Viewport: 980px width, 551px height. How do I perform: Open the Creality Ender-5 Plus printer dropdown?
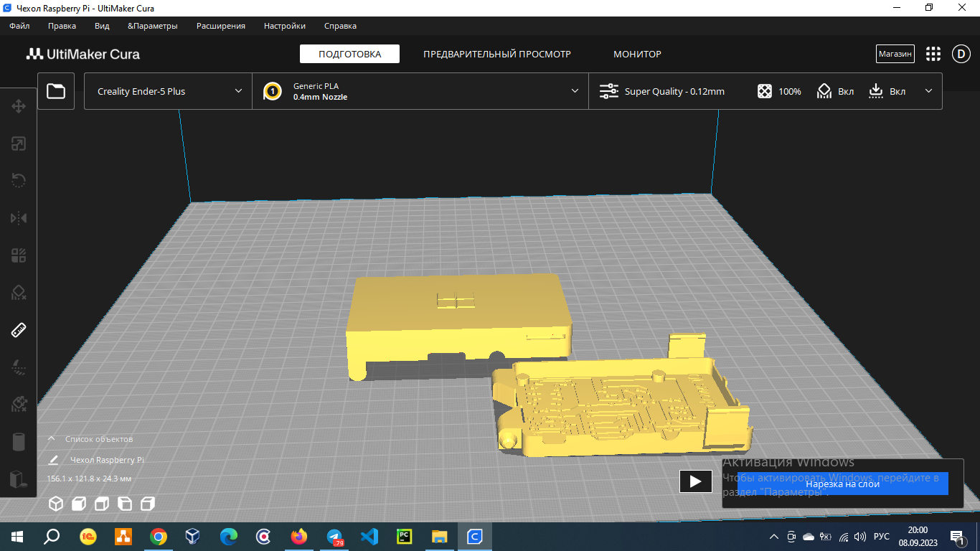(169, 91)
